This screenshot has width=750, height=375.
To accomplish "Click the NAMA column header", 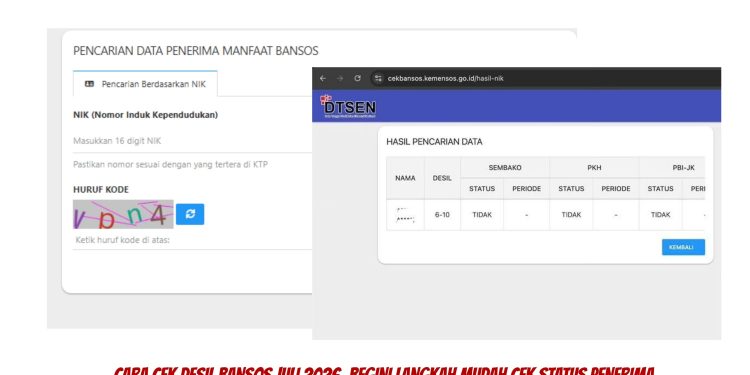I will tap(405, 178).
